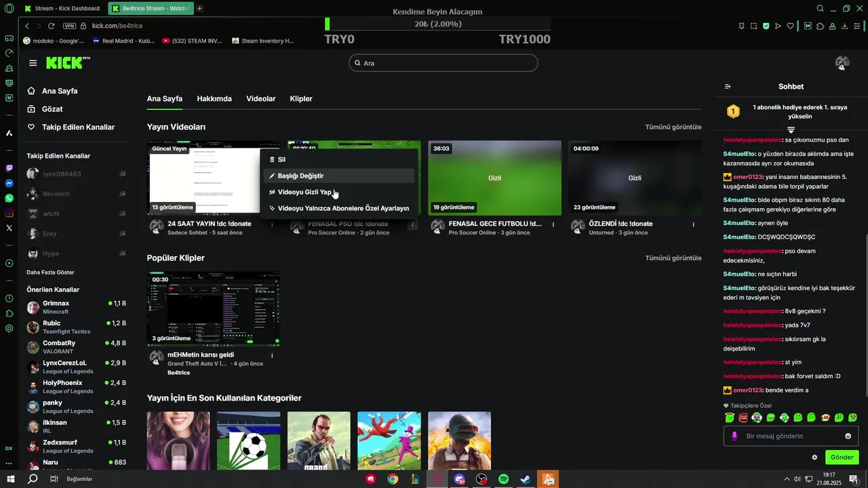
Task: Open Opera easy setup sliders icon
Action: coord(857,26)
